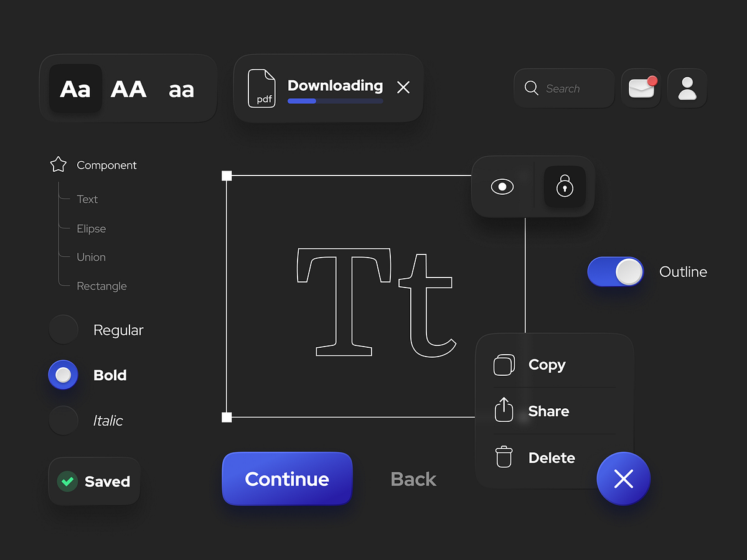Open the user profile icon
The image size is (747, 560).
click(x=687, y=88)
